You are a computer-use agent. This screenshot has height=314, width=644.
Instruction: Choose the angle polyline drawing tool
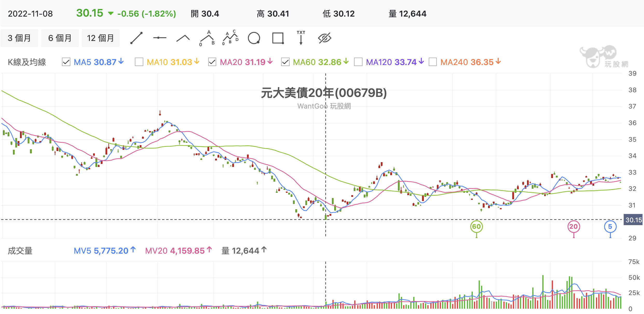coord(183,38)
